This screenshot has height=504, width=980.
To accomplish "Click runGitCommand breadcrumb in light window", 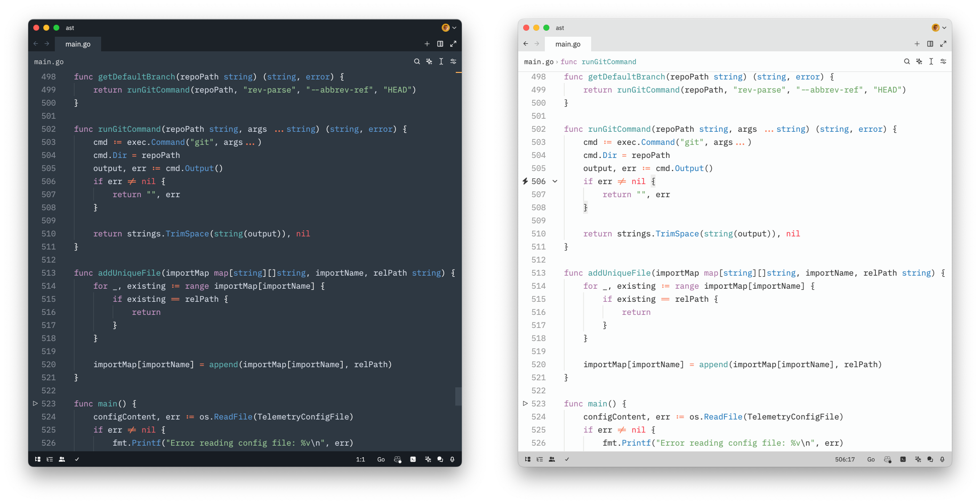I will (599, 62).
